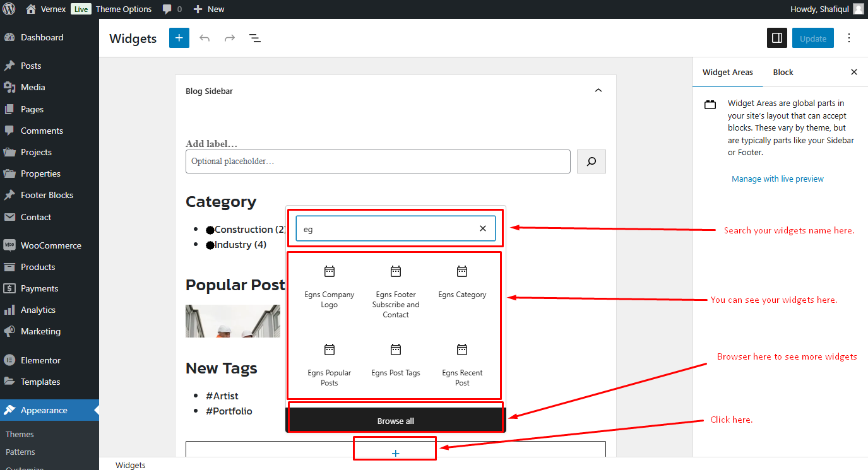This screenshot has width=868, height=470.
Task: Click the Redo arrow
Action: pyautogui.click(x=230, y=38)
